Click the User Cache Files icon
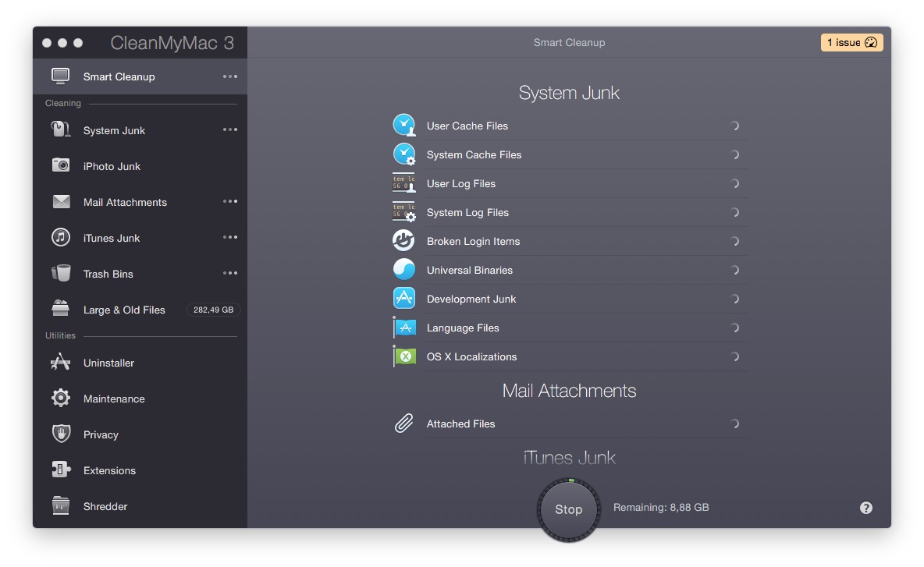 pos(404,126)
